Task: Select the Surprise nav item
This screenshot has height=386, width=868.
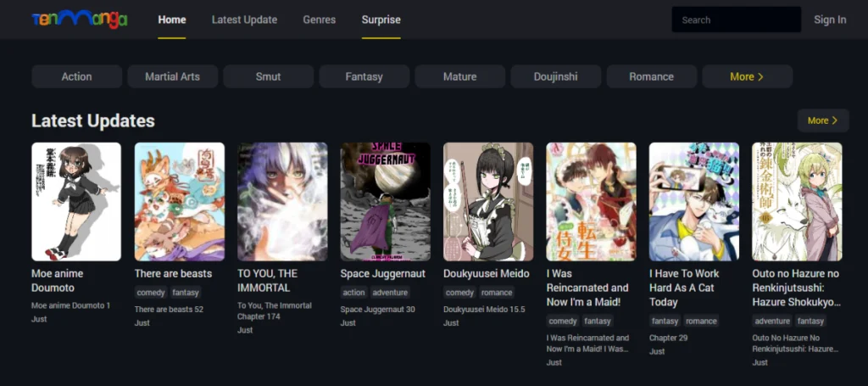Action: pyautogui.click(x=381, y=20)
